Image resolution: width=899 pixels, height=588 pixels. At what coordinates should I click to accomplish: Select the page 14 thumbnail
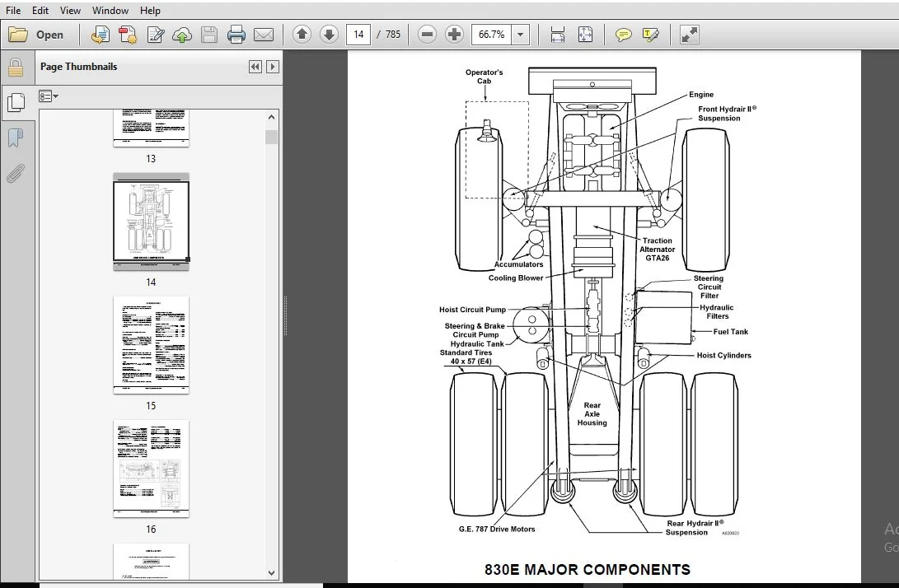[151, 222]
